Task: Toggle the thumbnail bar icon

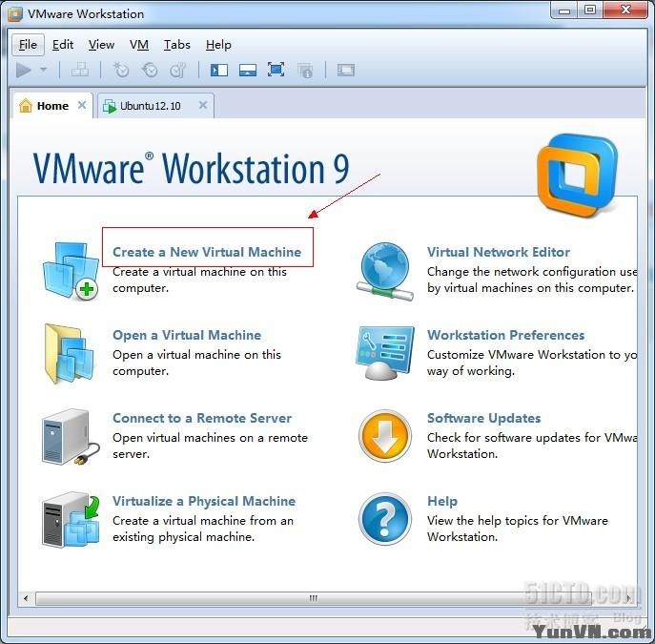Action: click(248, 70)
